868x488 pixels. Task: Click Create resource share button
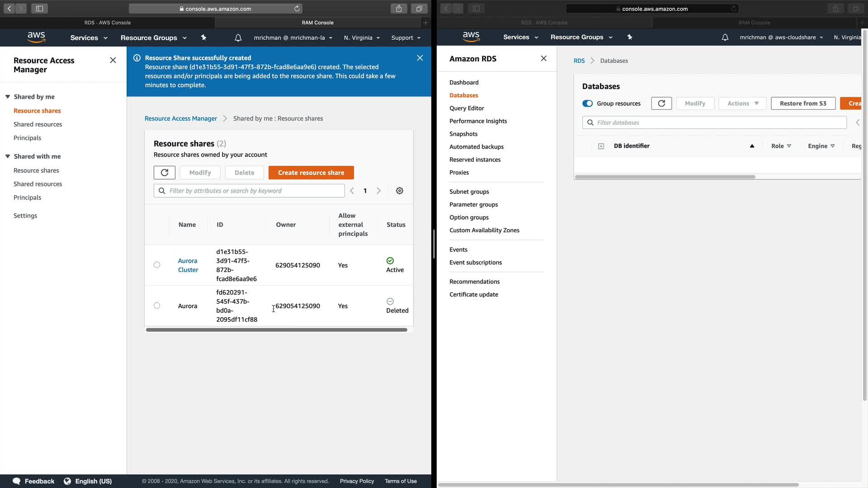click(311, 173)
